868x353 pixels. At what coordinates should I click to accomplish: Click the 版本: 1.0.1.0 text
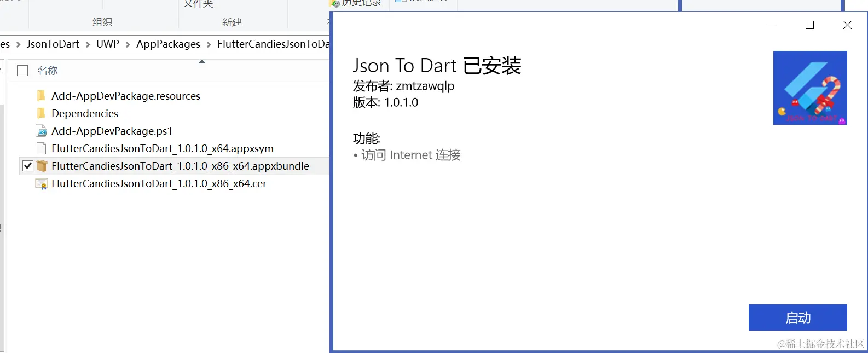385,102
